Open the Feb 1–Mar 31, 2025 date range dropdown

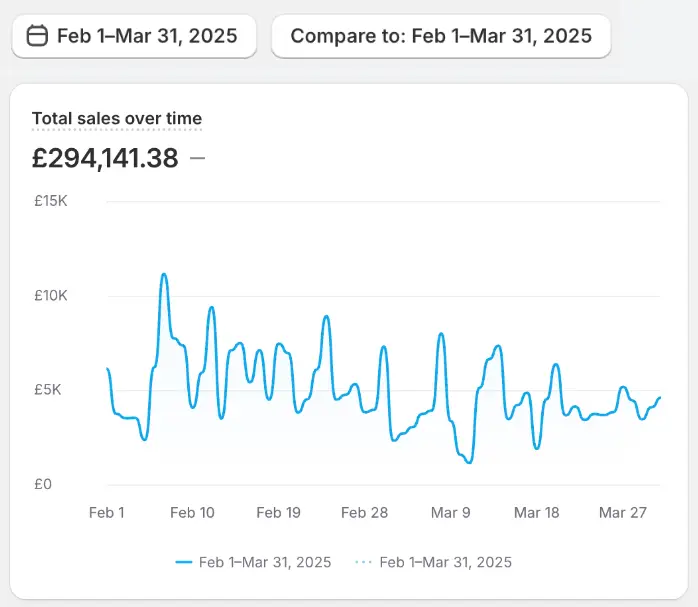134,37
